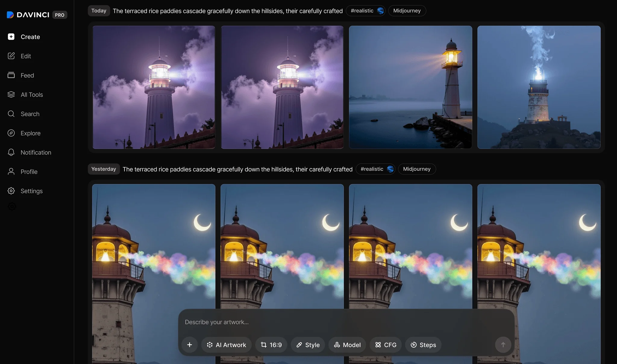Viewport: 617px width, 364px height.
Task: Click the Edit pencil icon
Action: 11,56
